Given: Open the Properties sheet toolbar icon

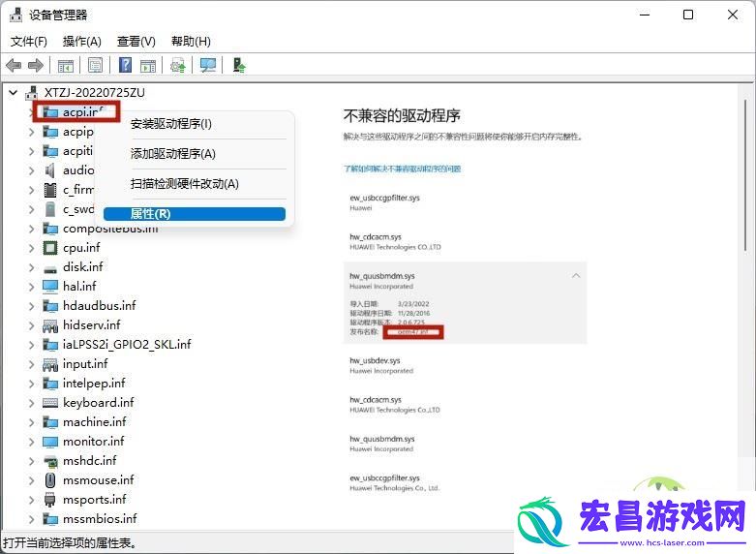Looking at the screenshot, I should (96, 65).
